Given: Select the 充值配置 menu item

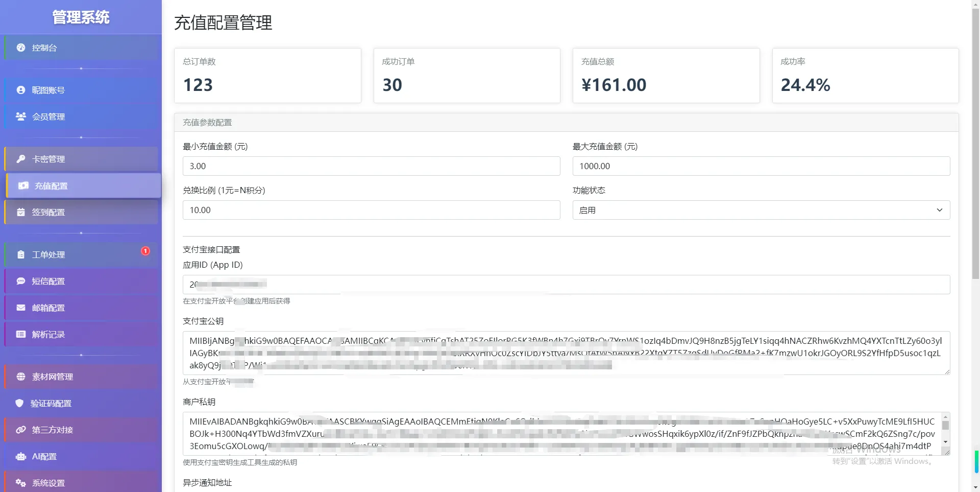Looking at the screenshot, I should pos(51,186).
